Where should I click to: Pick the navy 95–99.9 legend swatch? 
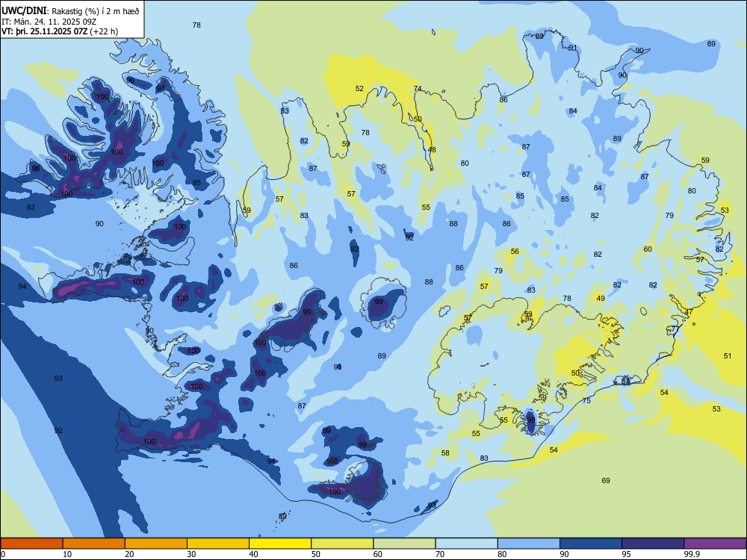pyautogui.click(x=653, y=544)
